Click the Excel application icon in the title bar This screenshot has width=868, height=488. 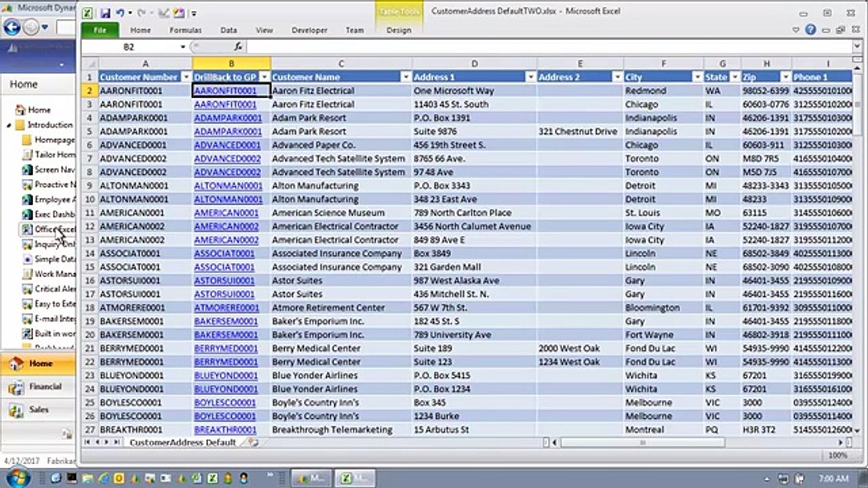click(88, 13)
